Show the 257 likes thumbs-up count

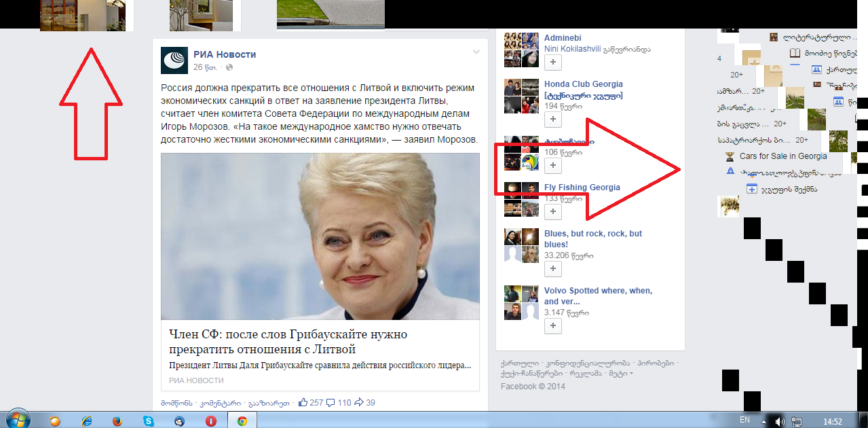pyautogui.click(x=311, y=402)
